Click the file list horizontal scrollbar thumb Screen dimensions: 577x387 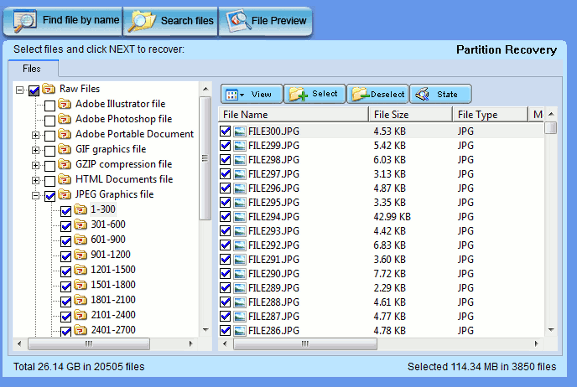(305, 344)
